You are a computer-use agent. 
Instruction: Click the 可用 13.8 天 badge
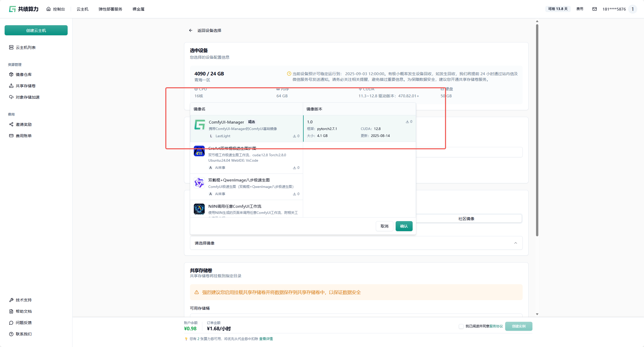558,9
